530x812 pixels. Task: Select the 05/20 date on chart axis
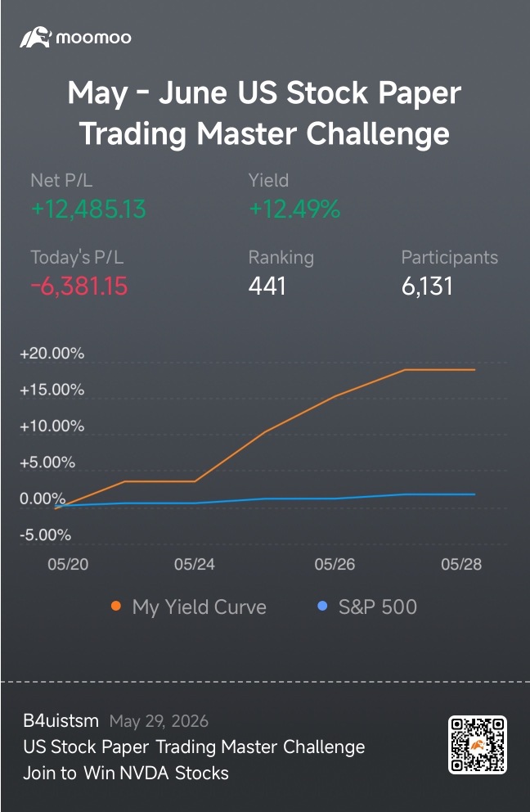[x=68, y=564]
